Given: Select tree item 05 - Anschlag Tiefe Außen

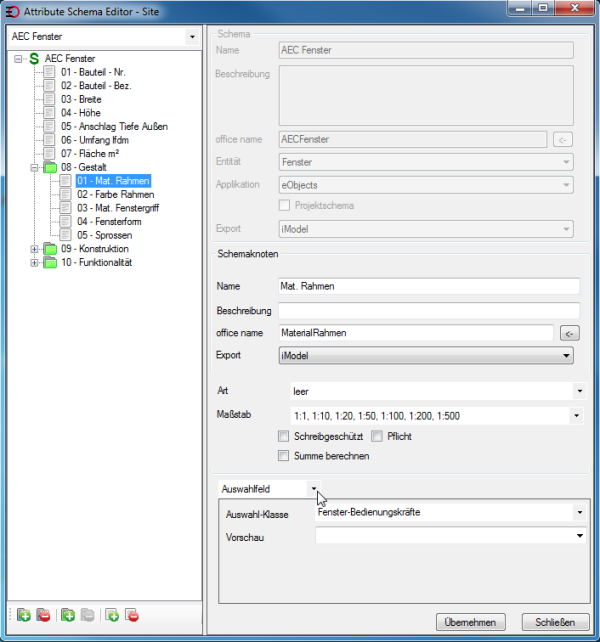Looking at the screenshot, I should (114, 127).
